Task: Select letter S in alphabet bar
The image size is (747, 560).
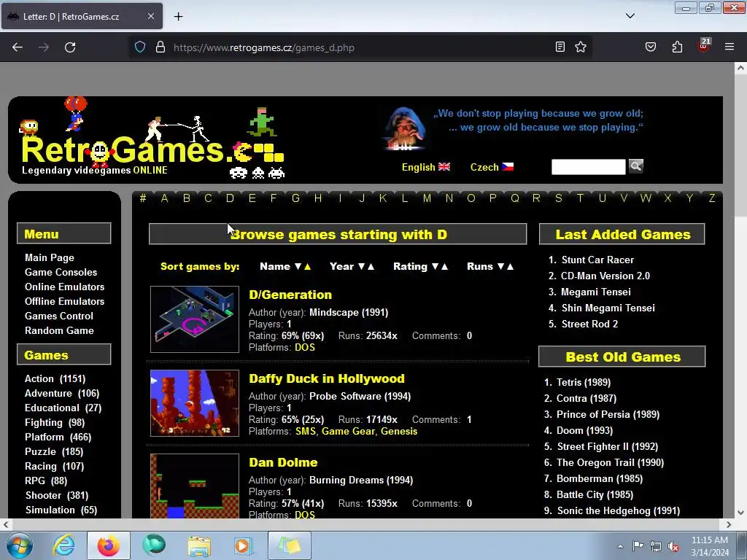Action: (x=558, y=198)
